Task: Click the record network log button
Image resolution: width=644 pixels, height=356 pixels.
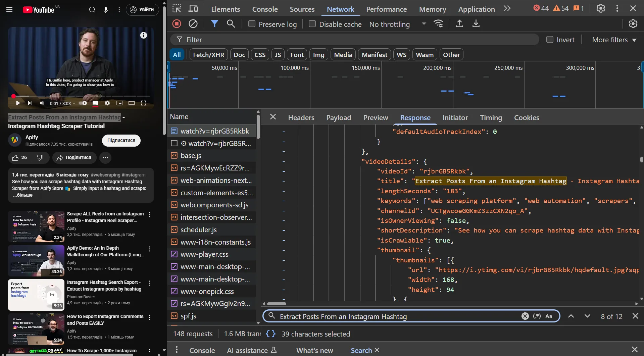Action: click(x=177, y=24)
